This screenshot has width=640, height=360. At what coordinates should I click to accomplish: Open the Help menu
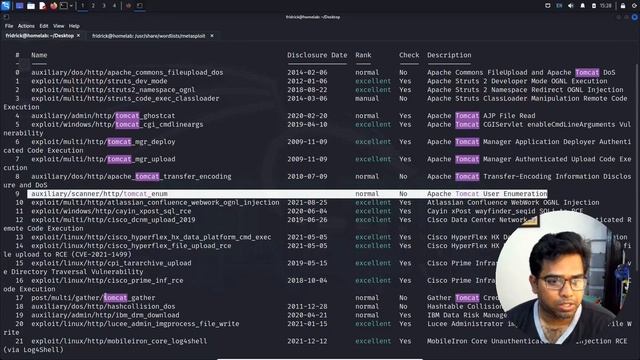(74, 26)
